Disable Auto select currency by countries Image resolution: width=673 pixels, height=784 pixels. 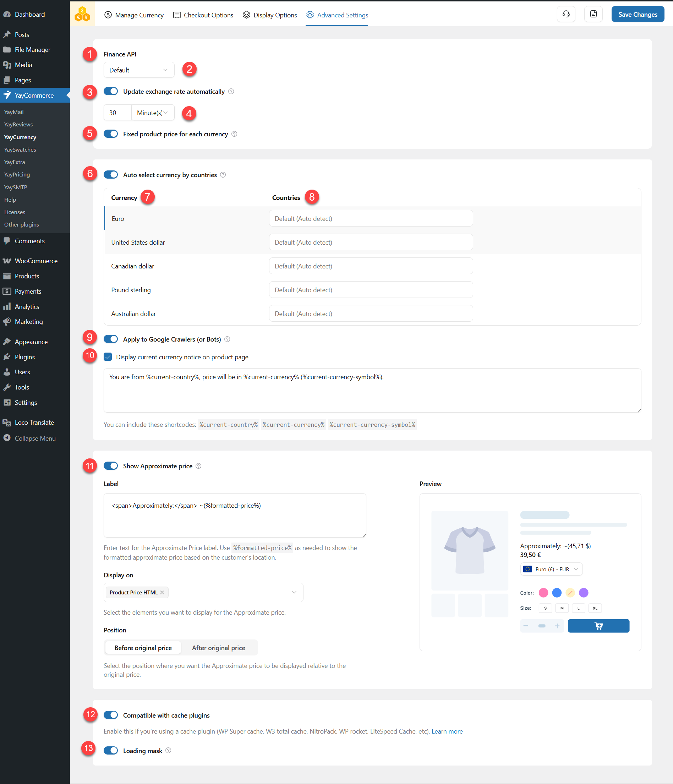point(111,175)
